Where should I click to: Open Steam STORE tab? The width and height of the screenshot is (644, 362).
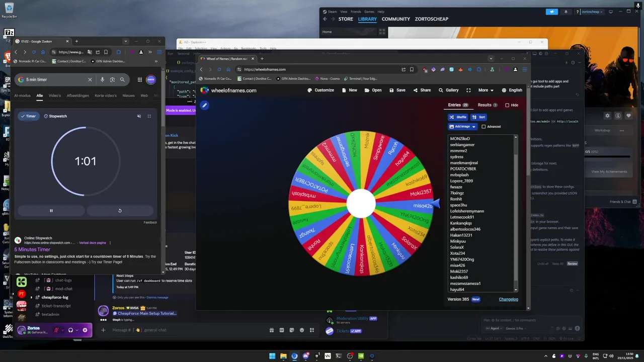tap(346, 19)
